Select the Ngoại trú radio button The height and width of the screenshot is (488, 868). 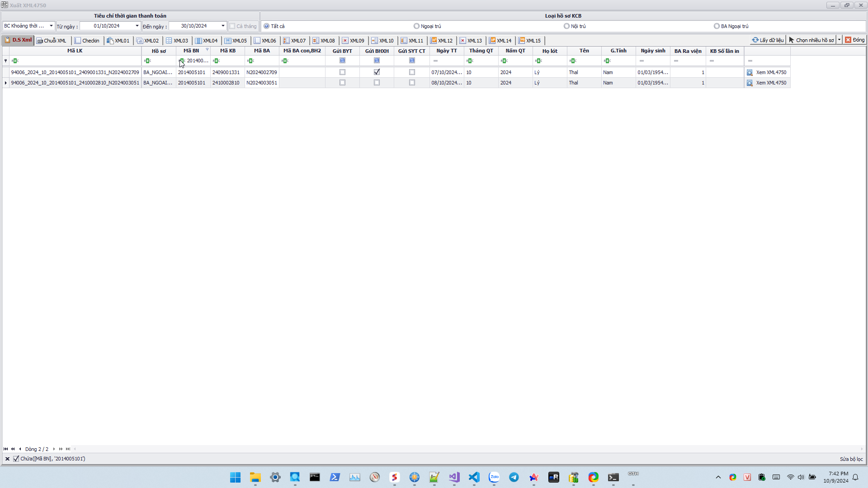[x=416, y=26]
